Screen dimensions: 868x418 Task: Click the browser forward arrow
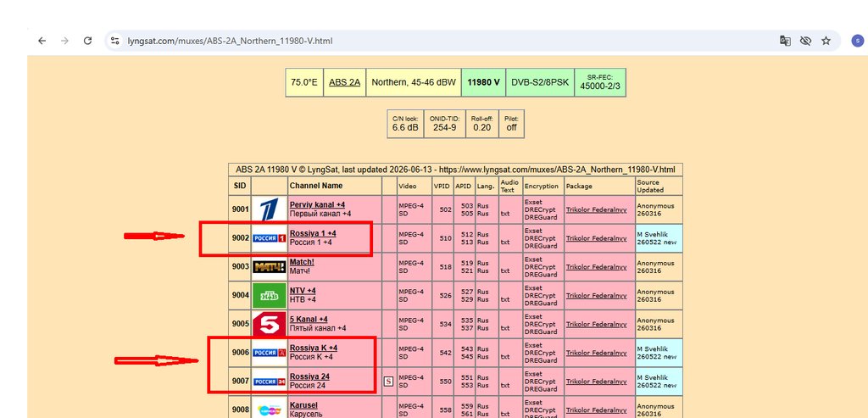(x=64, y=41)
